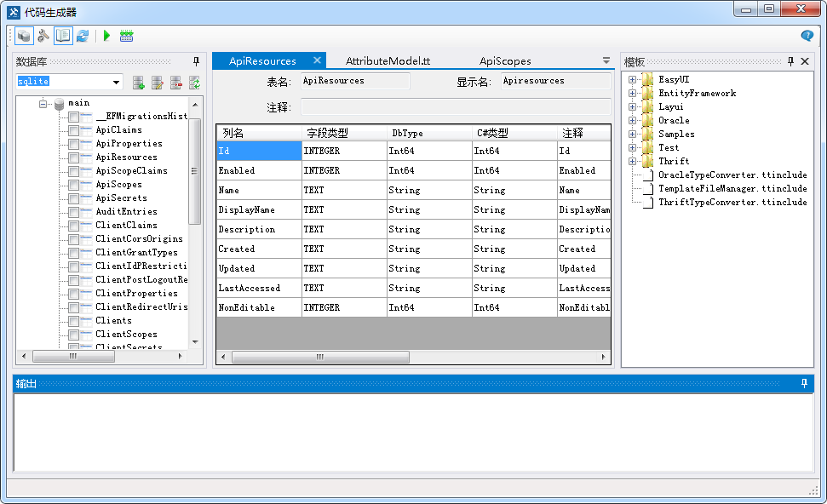Expand the Thrift template folder
The width and height of the screenshot is (827, 504).
point(632,161)
